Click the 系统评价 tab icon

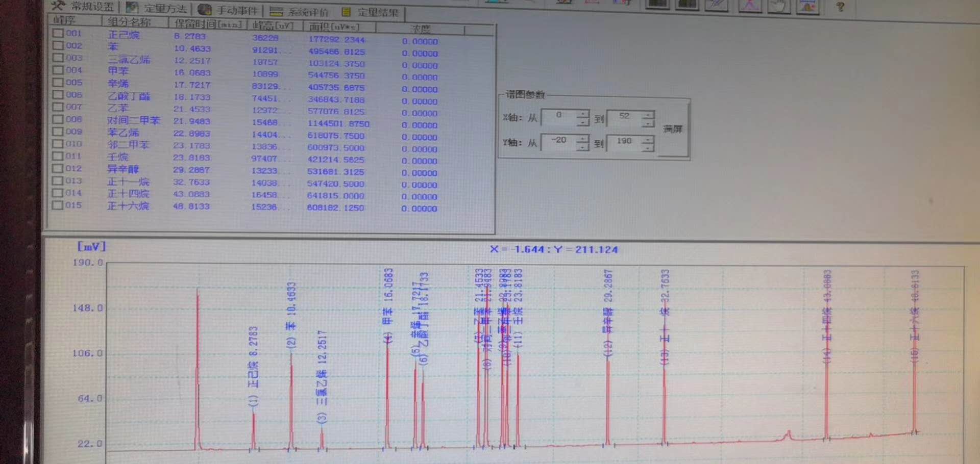tap(276, 11)
